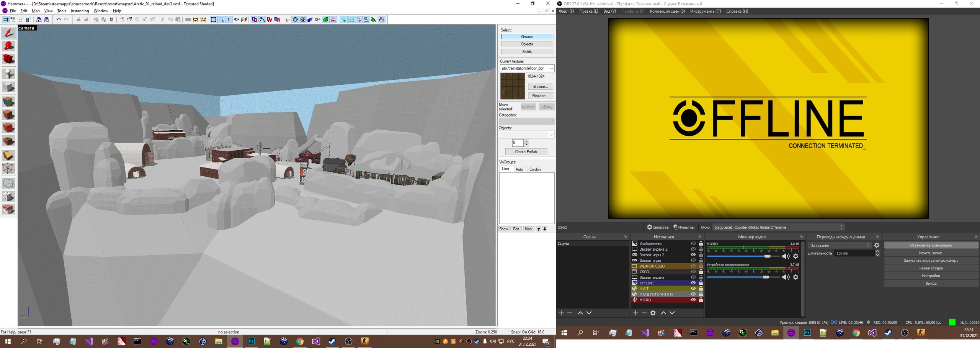Click the Hammer++ icon in the left taskbar
Viewport: 980px width, 348px height.
pyautogui.click(x=235, y=341)
